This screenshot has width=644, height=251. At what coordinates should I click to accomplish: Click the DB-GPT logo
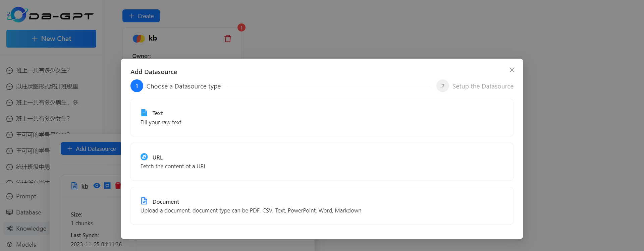click(50, 15)
